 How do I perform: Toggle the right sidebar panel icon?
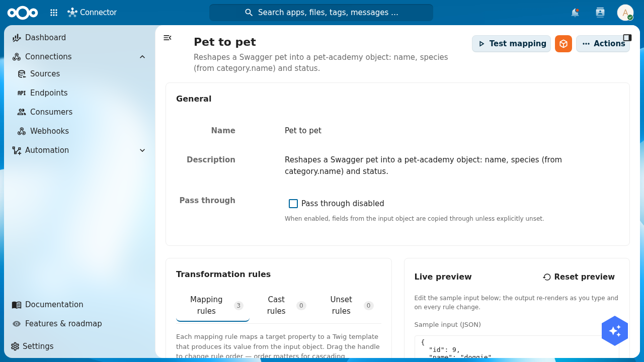pos(627,38)
